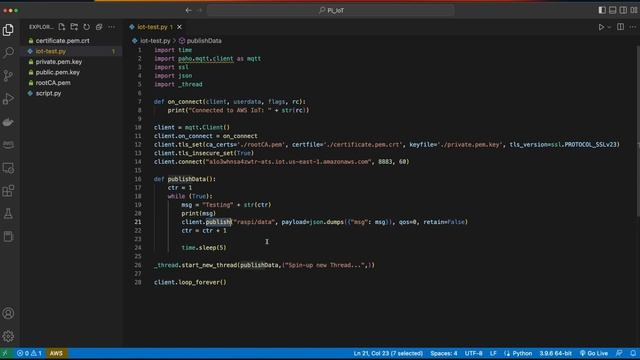Open public.pem.key file
This screenshot has height=360, width=640.
(x=58, y=72)
